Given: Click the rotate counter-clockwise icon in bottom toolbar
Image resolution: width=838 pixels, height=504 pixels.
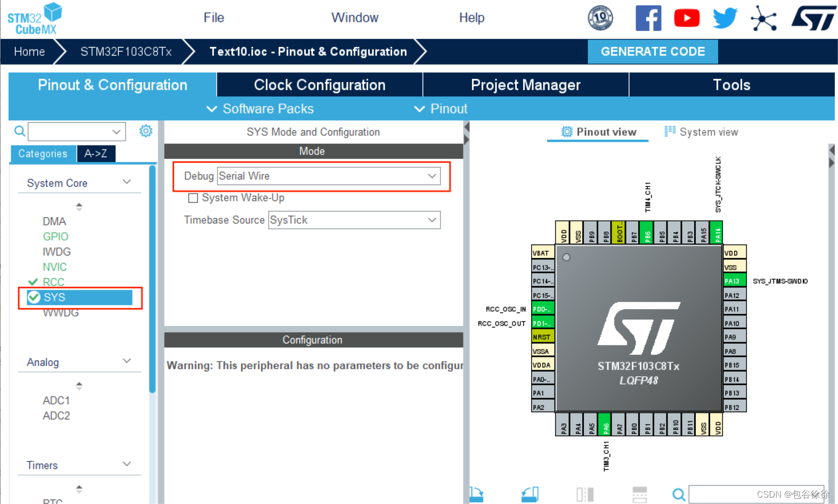Looking at the screenshot, I should click(x=530, y=495).
